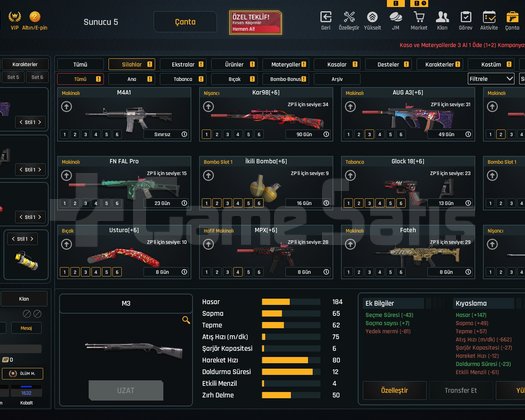Toggle slot 4 on the MPX card

point(238,272)
